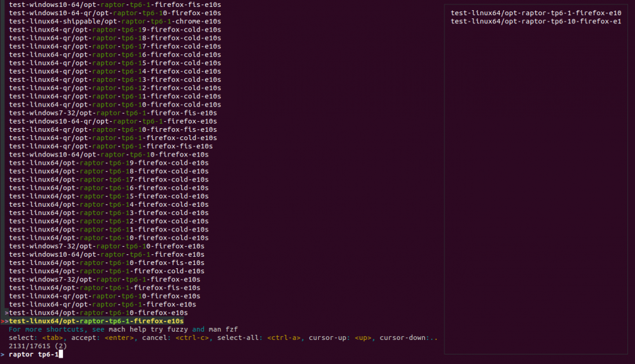Click first preview pane entry tp6-1-firefox

click(x=535, y=13)
